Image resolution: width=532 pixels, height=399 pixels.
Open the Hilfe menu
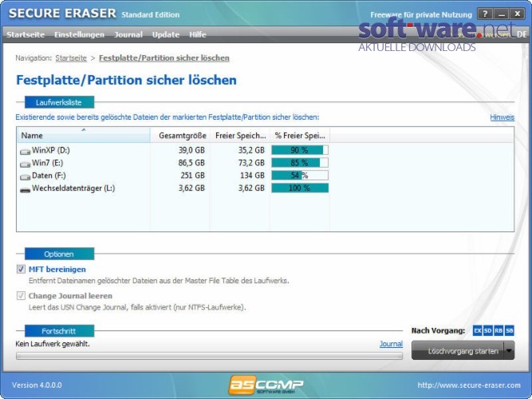tap(198, 34)
